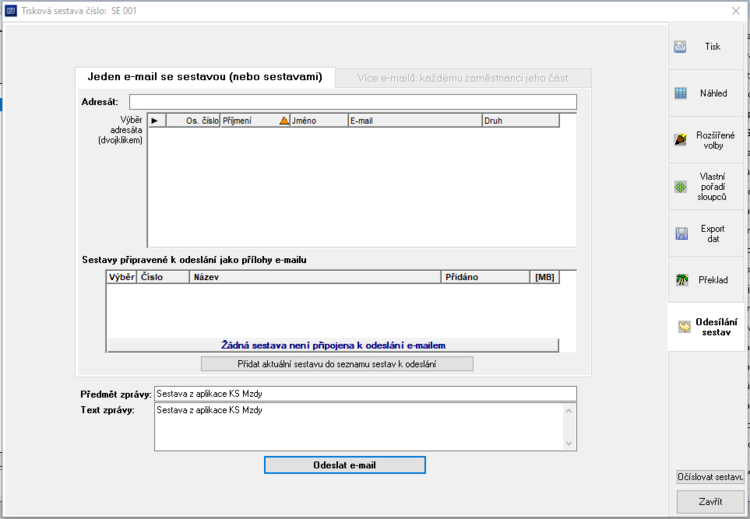Select Vlastní pořadí sloupců icon
This screenshot has width=750, height=519.
coord(680,187)
